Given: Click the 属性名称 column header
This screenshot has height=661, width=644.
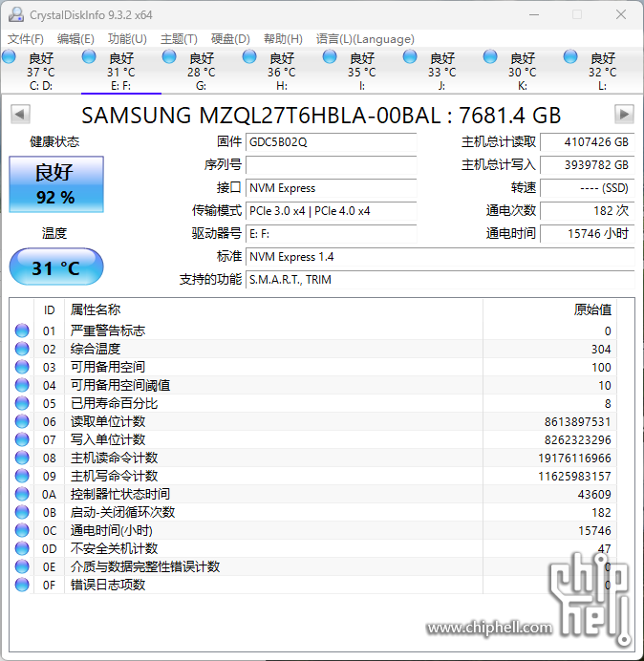Looking at the screenshot, I should tap(273, 310).
